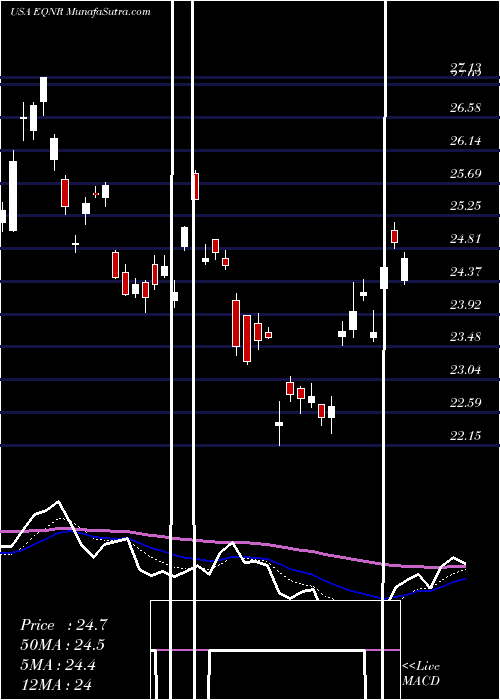Click the 27.13 top price axis label
The image size is (500, 700).
tap(465, 68)
